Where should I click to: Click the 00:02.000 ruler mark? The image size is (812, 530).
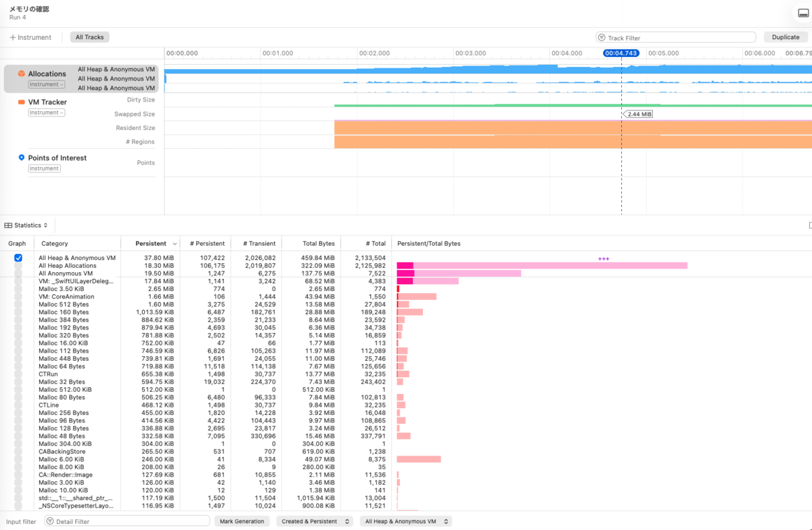point(374,53)
